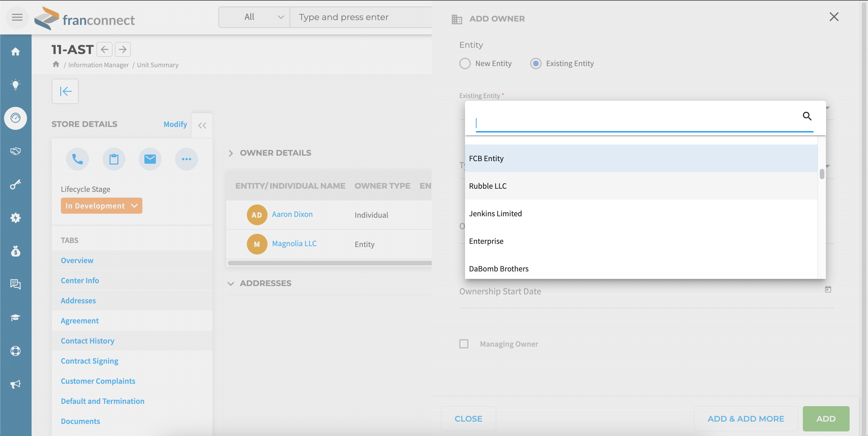The height and width of the screenshot is (436, 868).
Task: Open the Default and Termination tab
Action: pos(103,401)
